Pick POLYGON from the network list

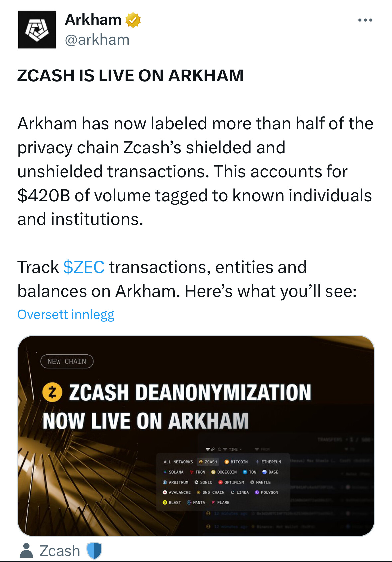pyautogui.click(x=266, y=492)
